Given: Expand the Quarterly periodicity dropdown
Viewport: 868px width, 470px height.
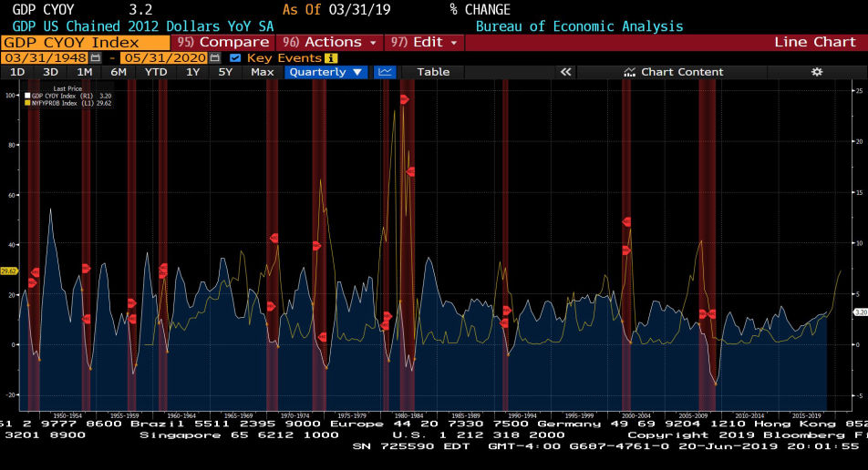Looking at the screenshot, I should click(326, 72).
